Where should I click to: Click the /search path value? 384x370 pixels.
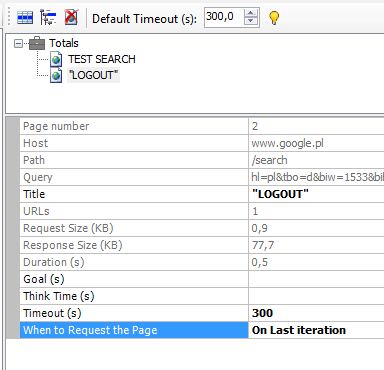(x=269, y=160)
